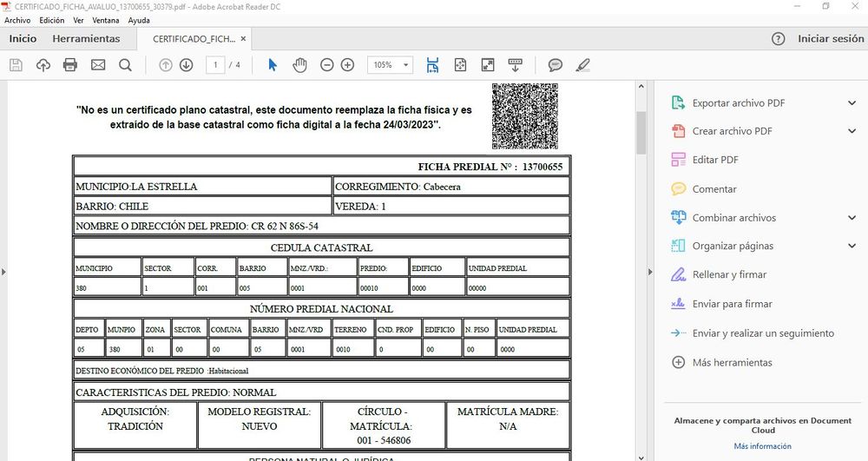The width and height of the screenshot is (868, 461).
Task: Click Exportar archivo PDF label
Action: 739,103
